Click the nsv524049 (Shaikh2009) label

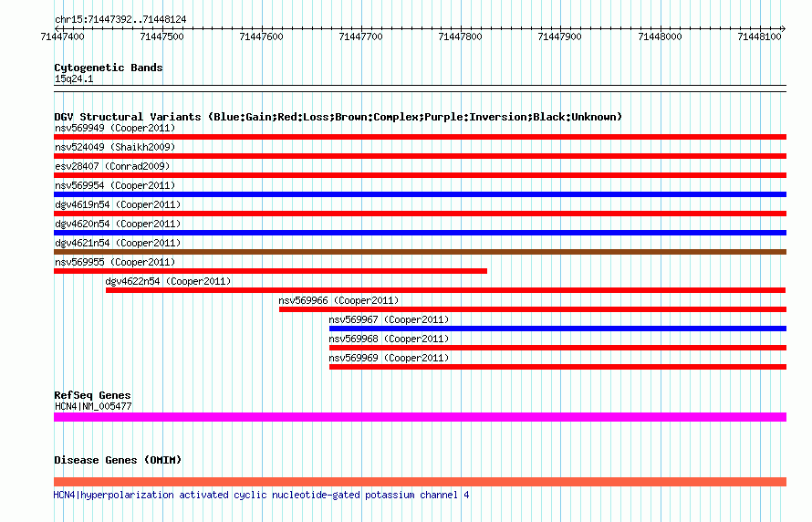pyautogui.click(x=115, y=147)
